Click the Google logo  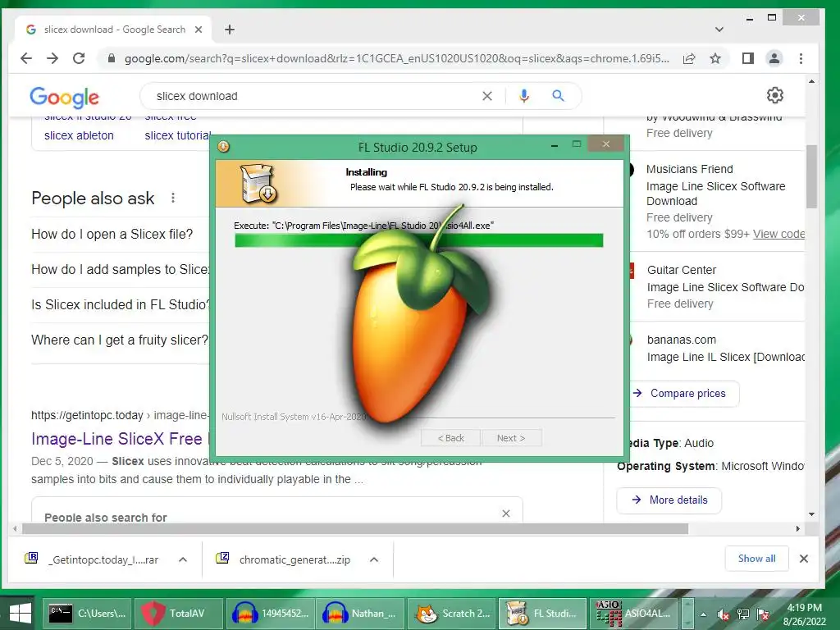tap(64, 97)
